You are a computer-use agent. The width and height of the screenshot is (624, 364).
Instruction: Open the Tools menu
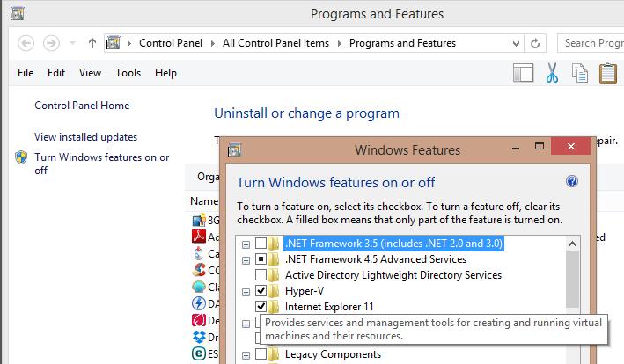coord(128,73)
